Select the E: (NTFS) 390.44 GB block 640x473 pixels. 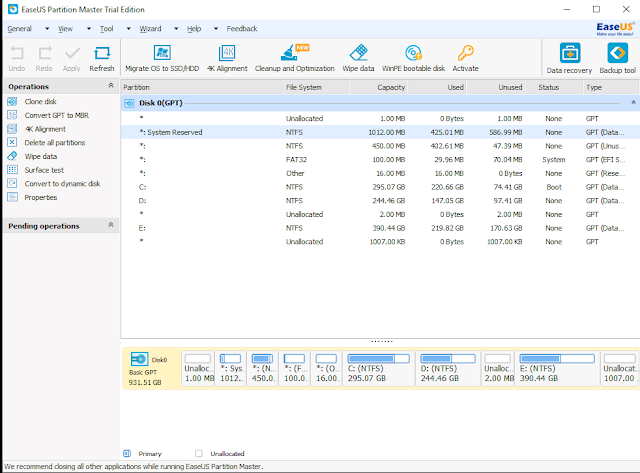(557, 368)
